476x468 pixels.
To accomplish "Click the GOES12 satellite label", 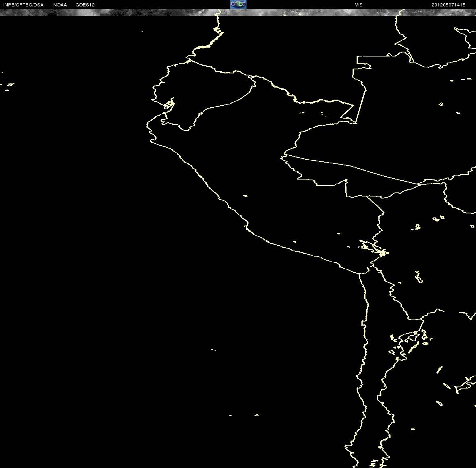I will coord(85,5).
